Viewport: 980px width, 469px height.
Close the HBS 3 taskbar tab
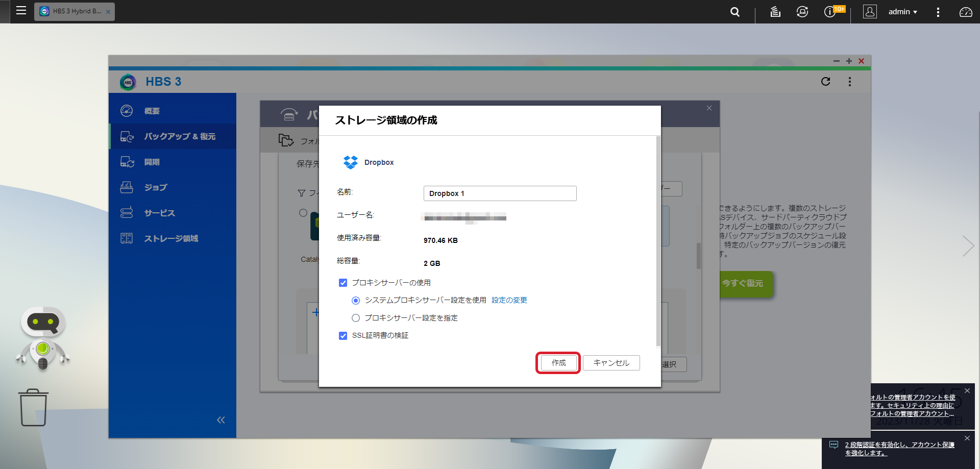coord(108,12)
